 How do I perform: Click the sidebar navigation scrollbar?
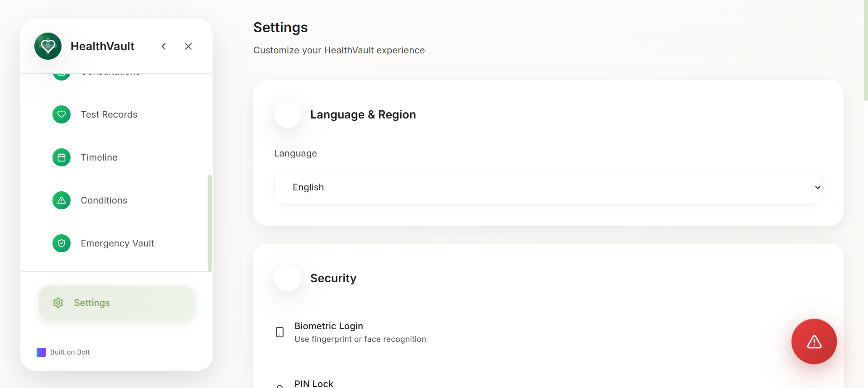[209, 222]
